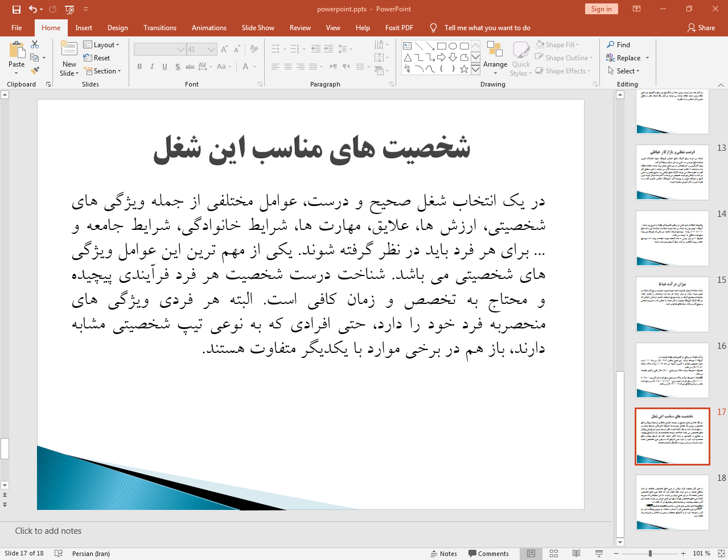Open the File tab
Viewport: 728px width, 560px height.
click(x=17, y=27)
